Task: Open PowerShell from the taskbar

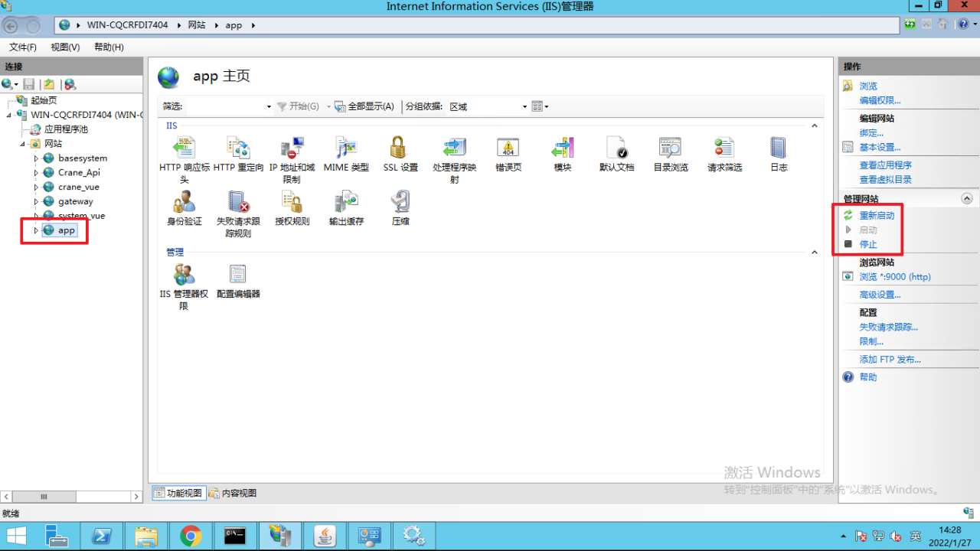Action: coord(102,536)
